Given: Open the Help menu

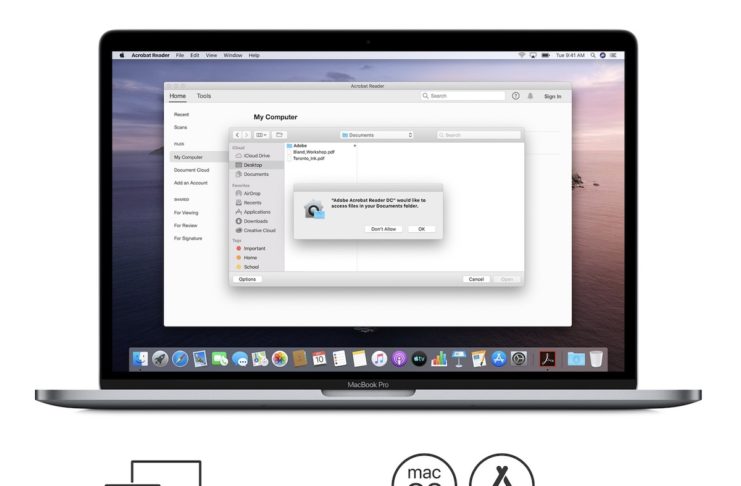Looking at the screenshot, I should (x=254, y=55).
